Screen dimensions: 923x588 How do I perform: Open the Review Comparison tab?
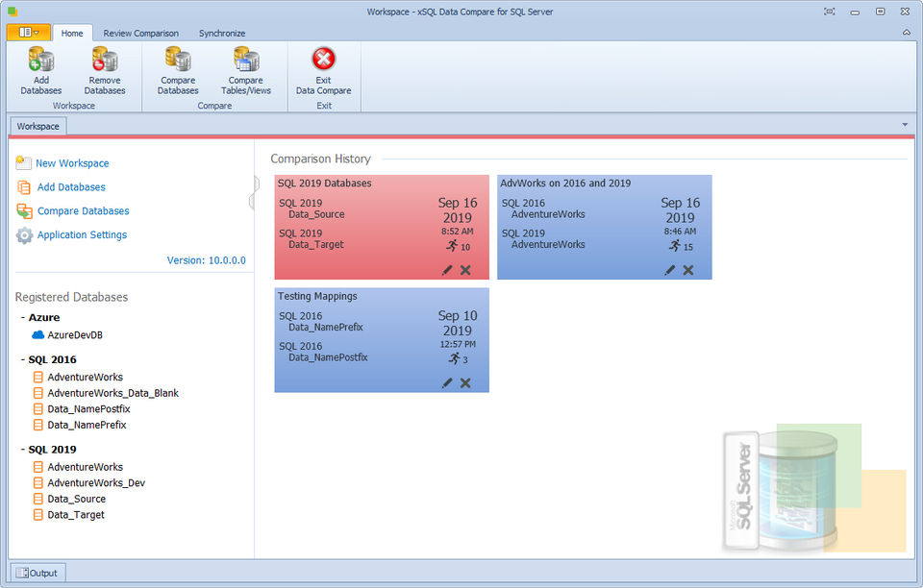(x=140, y=34)
